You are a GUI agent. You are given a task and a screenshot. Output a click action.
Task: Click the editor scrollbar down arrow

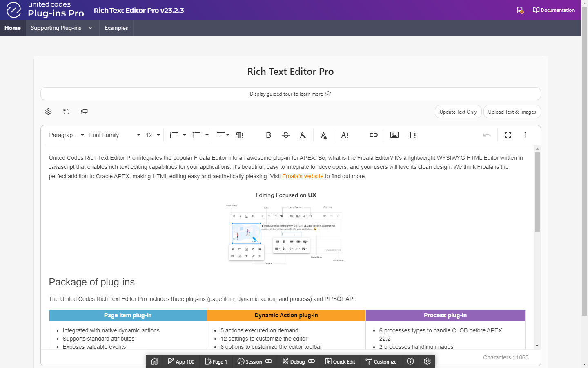[537, 346]
